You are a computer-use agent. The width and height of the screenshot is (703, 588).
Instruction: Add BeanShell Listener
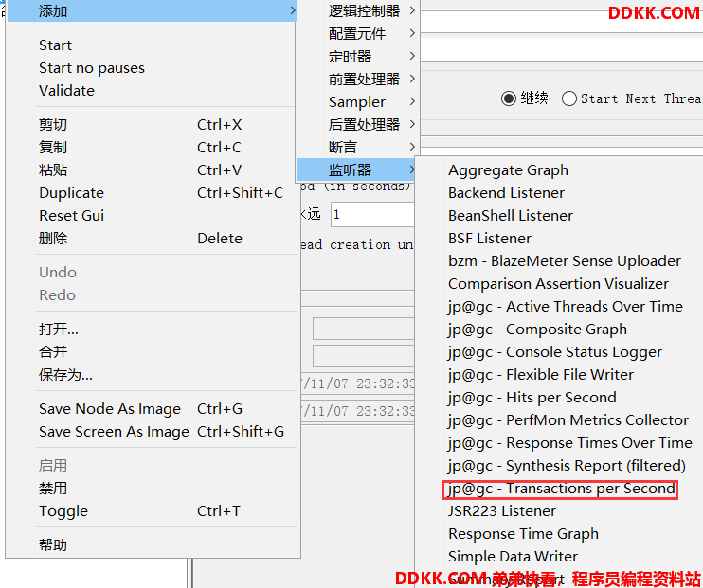pos(511,216)
